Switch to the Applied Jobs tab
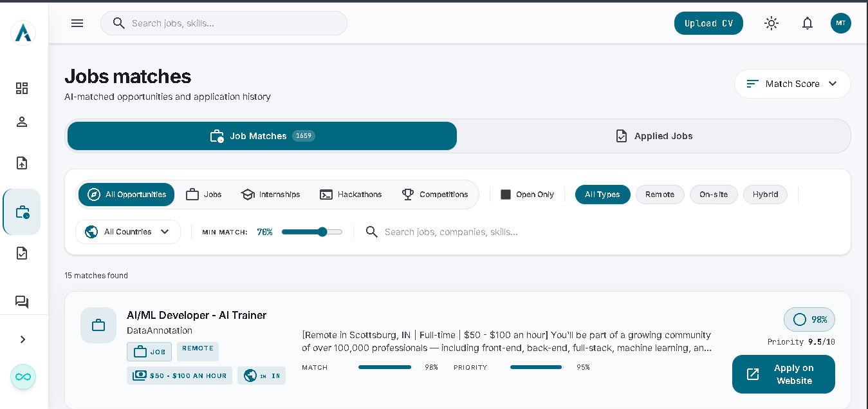Viewport: 868px width, 409px height. pyautogui.click(x=654, y=136)
